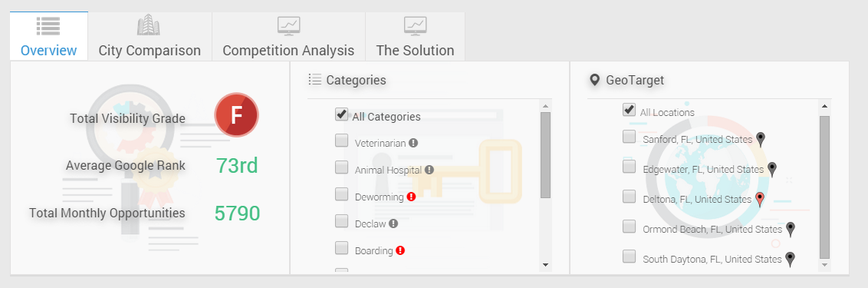Click the 5790 monthly opportunities value

[x=238, y=213]
